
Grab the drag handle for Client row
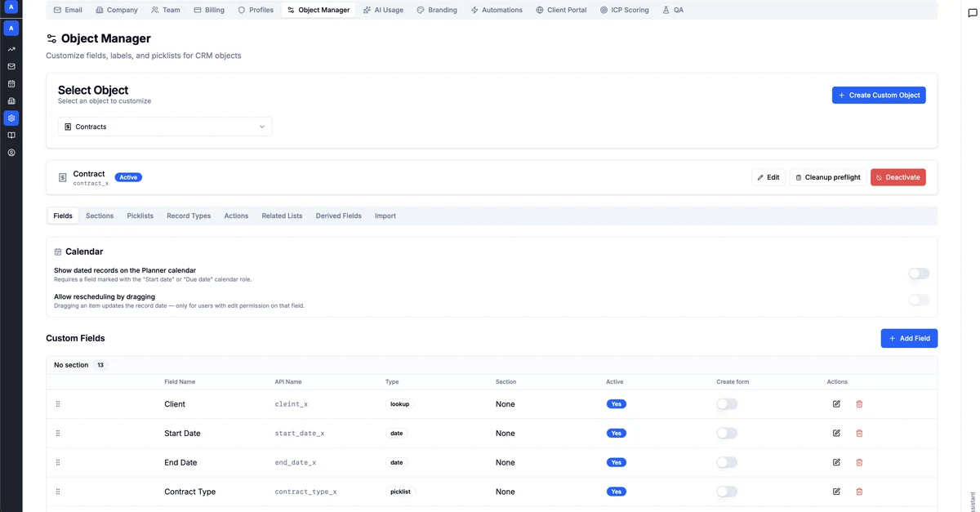click(58, 404)
